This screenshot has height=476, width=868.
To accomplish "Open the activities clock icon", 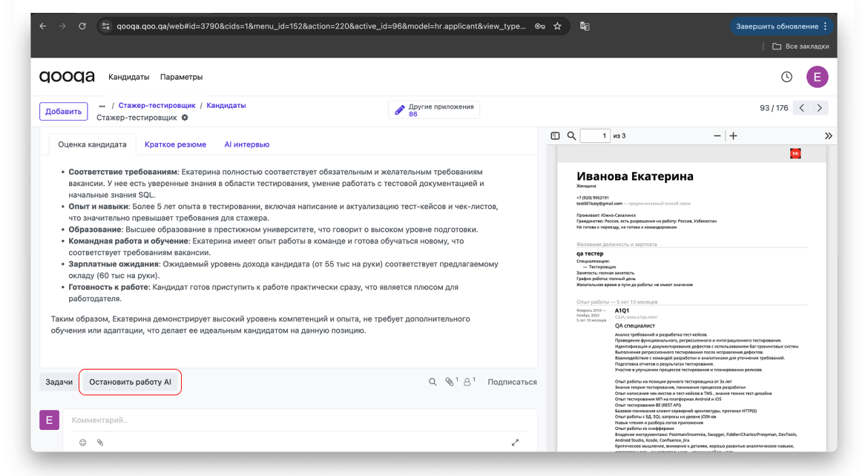I will coord(787,77).
